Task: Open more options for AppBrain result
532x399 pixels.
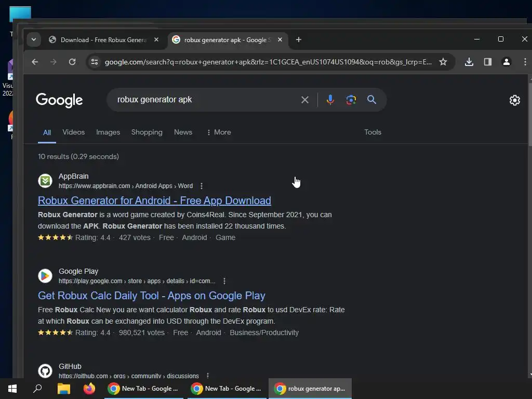Action: (202, 186)
